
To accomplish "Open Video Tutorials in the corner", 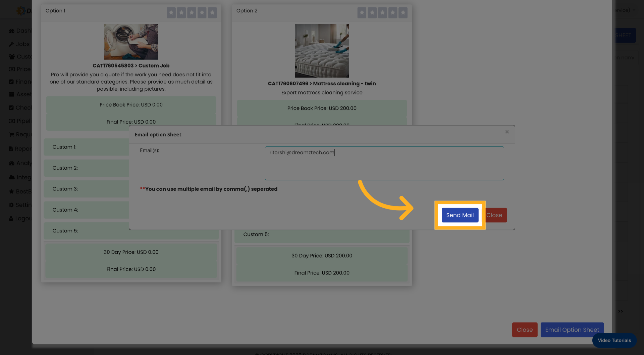I will 614,340.
